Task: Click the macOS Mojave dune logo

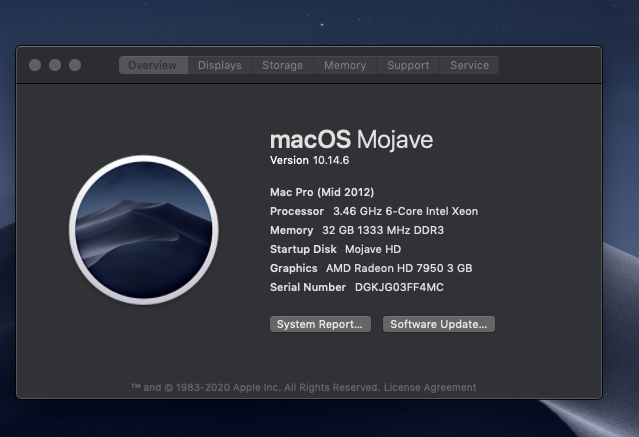Action: (143, 230)
